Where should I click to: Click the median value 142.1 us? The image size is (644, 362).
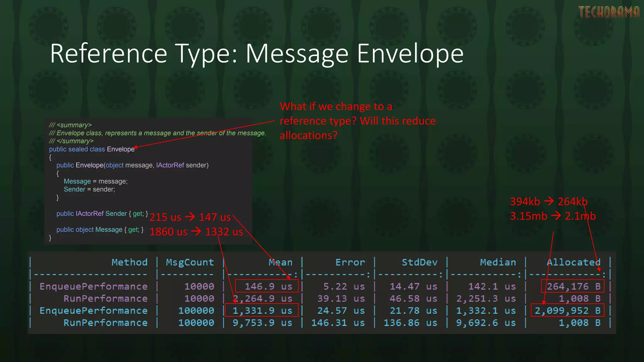pyautogui.click(x=492, y=287)
